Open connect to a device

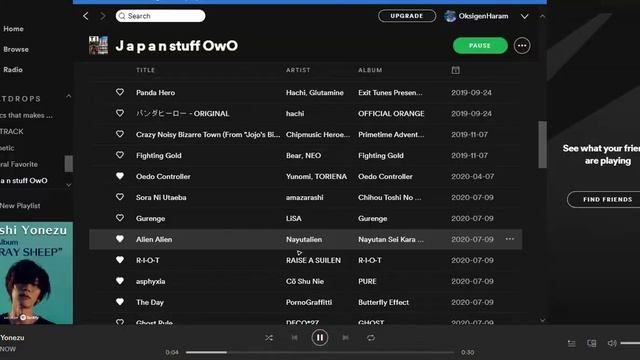tap(591, 344)
